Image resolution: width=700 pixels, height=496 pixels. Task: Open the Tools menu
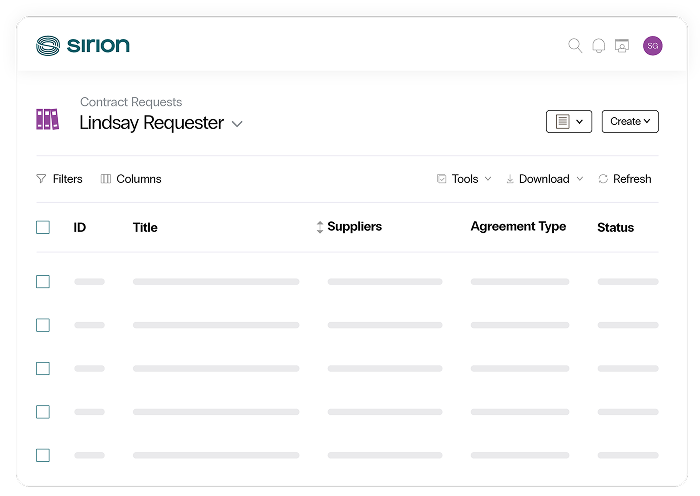pyautogui.click(x=464, y=179)
